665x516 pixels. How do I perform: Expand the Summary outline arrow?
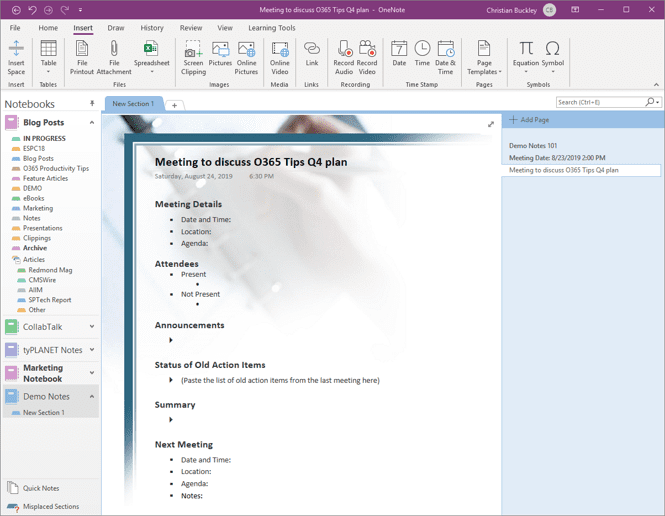(171, 420)
